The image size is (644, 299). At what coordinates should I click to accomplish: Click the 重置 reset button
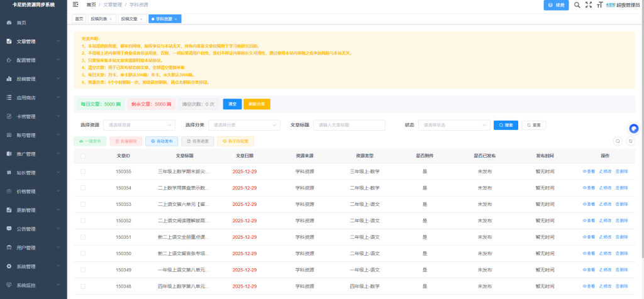click(x=533, y=125)
